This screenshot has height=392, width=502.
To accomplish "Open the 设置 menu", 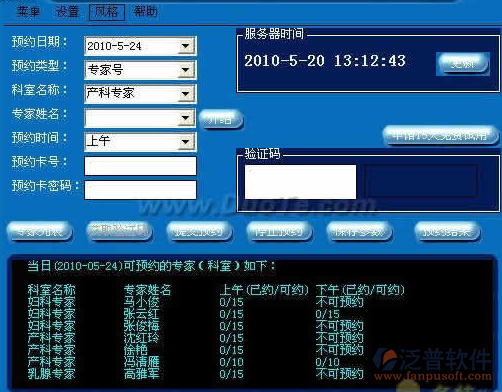I will (67, 12).
